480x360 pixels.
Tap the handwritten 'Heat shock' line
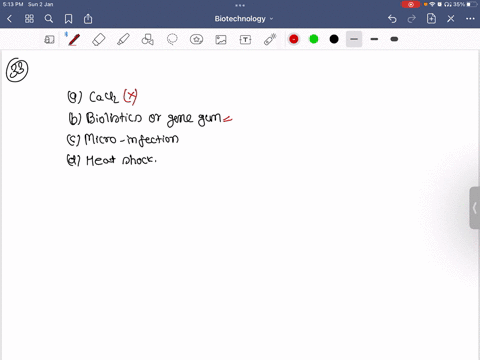click(112, 160)
